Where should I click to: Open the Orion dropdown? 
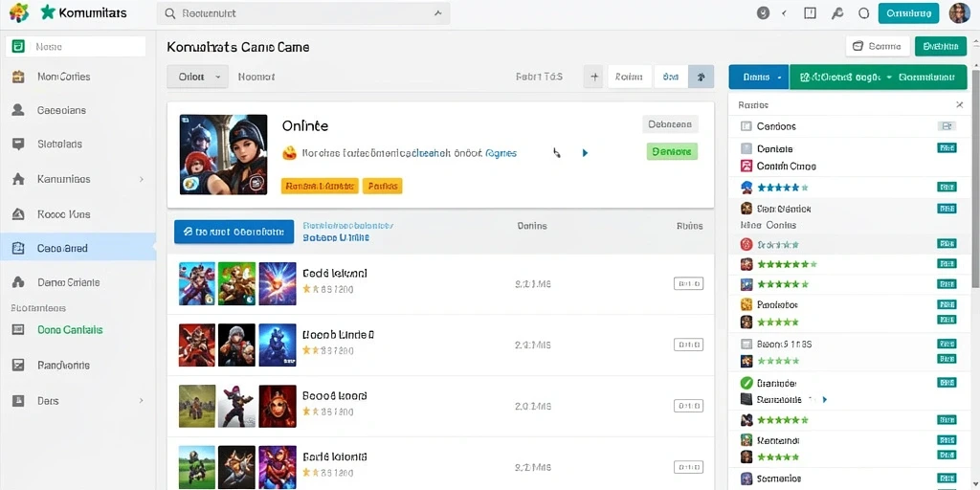tap(197, 77)
